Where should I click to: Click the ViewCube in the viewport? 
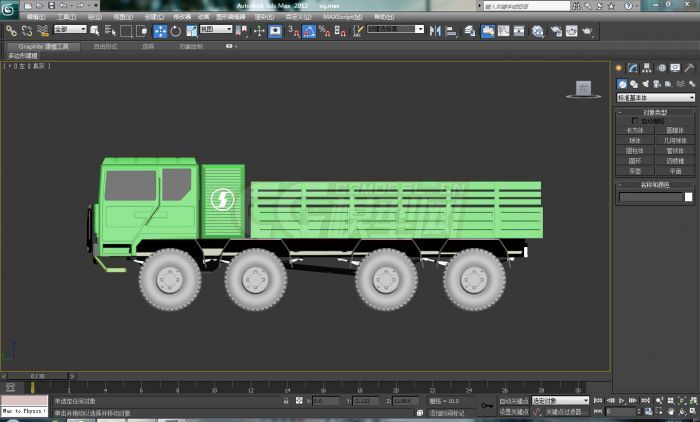tap(583, 88)
